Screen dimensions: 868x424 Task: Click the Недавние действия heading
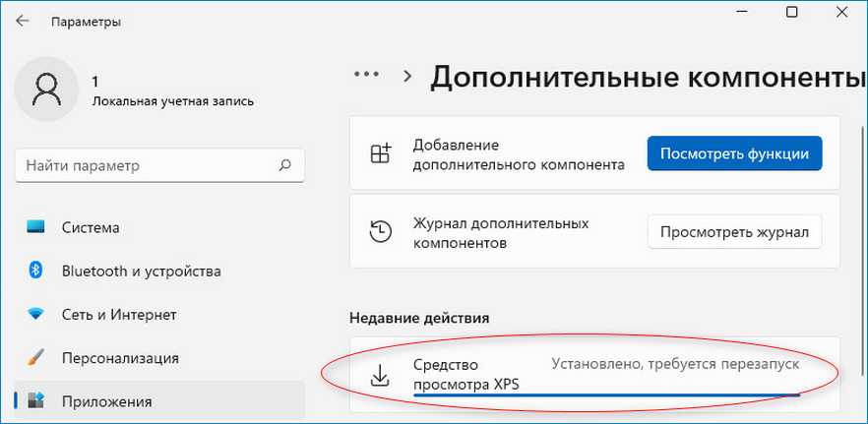point(419,318)
